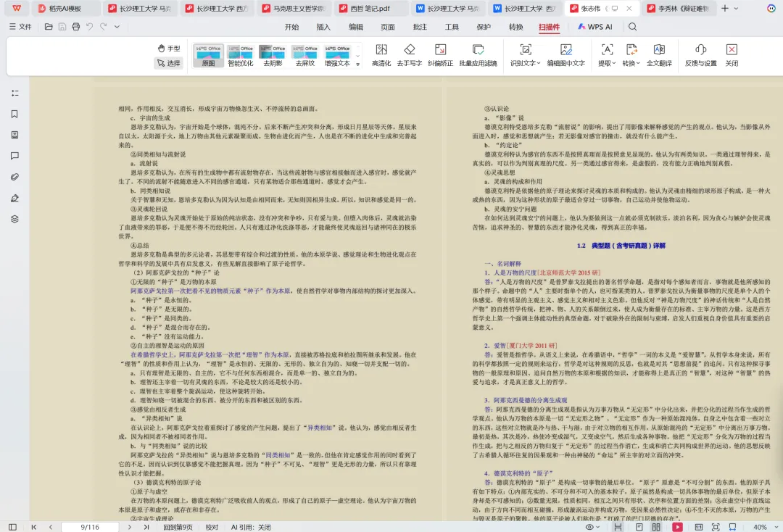Click the redo arrow icon
The width and height of the screenshot is (783, 532).
click(104, 27)
